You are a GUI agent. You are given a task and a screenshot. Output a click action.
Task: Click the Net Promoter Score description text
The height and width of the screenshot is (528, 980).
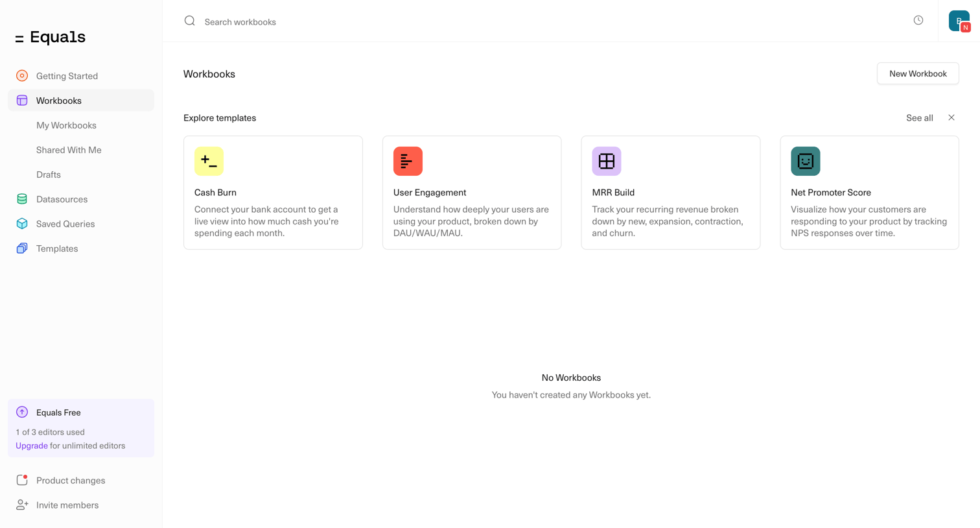869,221
